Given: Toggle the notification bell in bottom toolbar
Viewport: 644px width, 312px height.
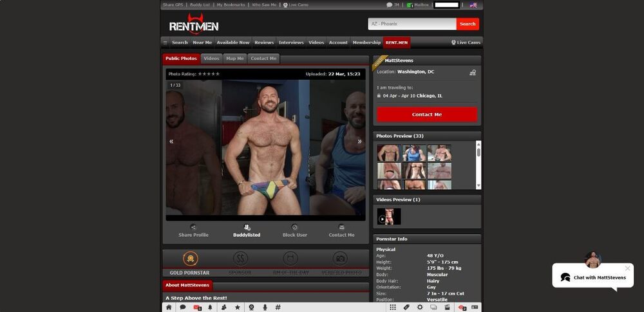Looking at the screenshot, I should (x=210, y=307).
